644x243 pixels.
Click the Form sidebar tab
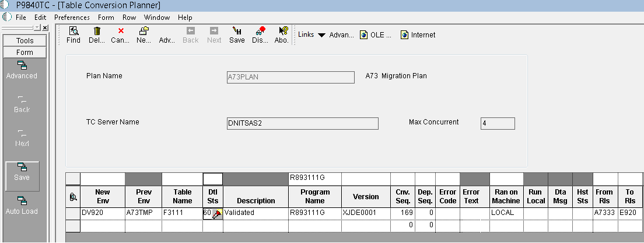[24, 52]
